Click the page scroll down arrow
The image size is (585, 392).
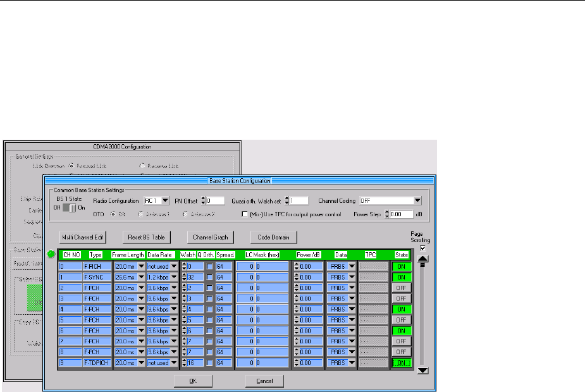[x=422, y=371]
